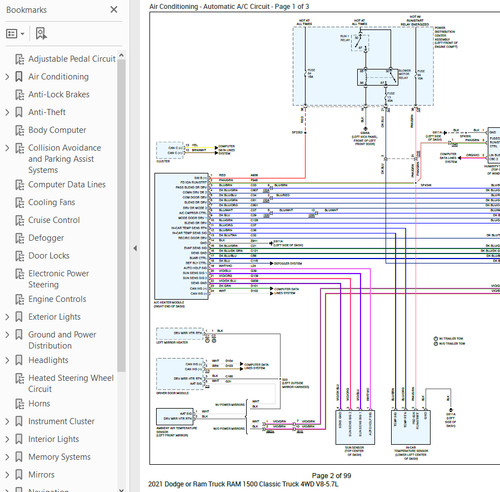500x492 pixels.
Task: Close the Bookmarks panel
Action: 114,9
